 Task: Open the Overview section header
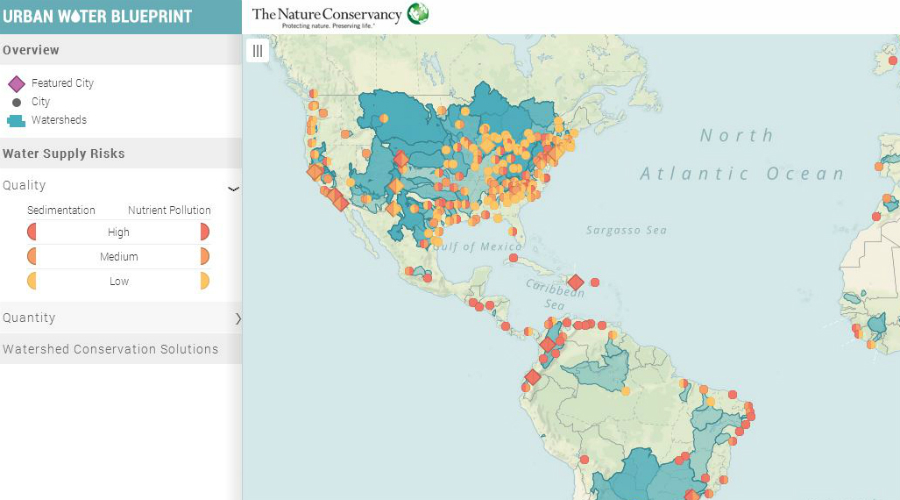[x=31, y=50]
